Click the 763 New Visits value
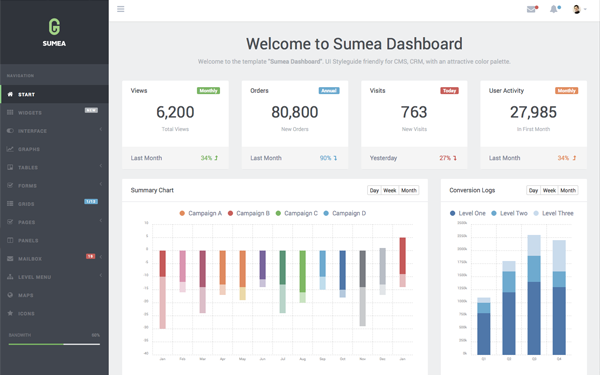The image size is (600, 375). pos(414,112)
